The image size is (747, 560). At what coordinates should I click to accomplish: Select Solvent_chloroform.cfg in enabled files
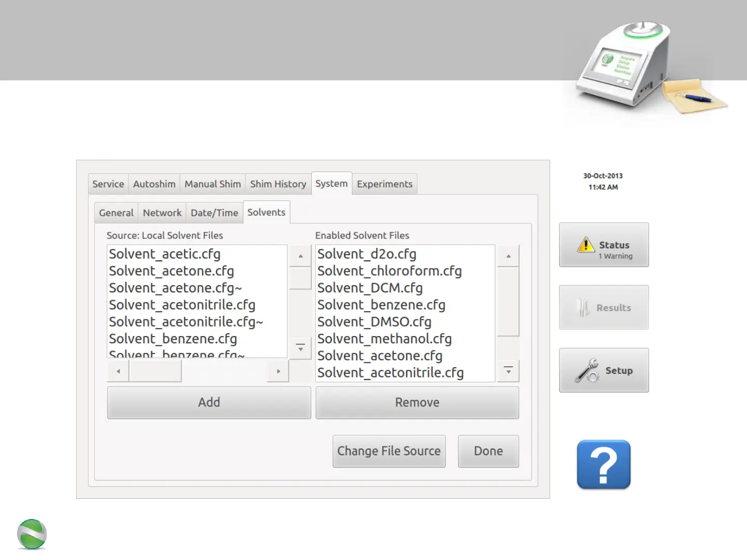[405, 271]
